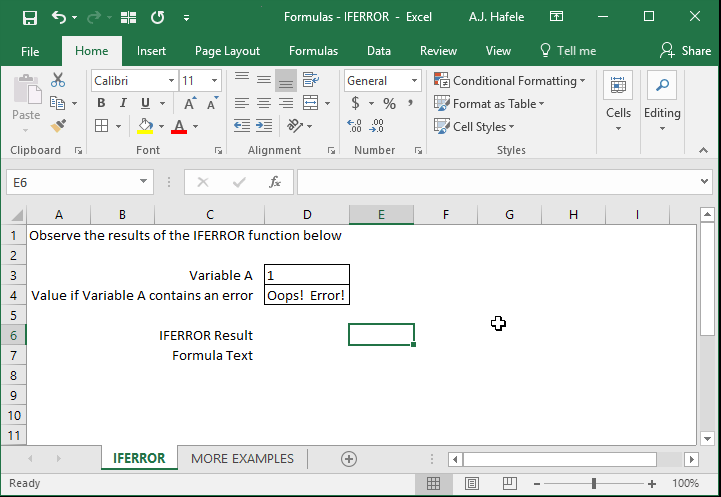Open the Editing group button
This screenshot has height=497, width=721.
[x=662, y=102]
